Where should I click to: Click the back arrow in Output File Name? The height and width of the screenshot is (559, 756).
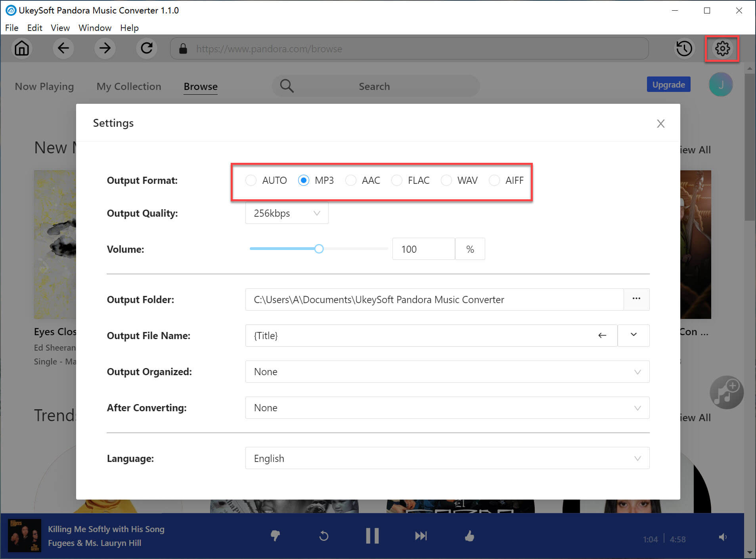coord(602,336)
